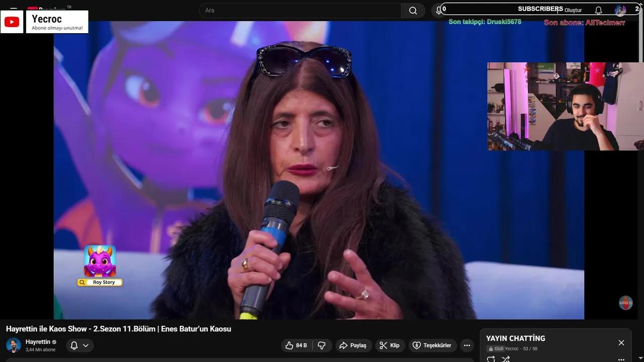Open playlist options three-dot menu

click(x=621, y=359)
